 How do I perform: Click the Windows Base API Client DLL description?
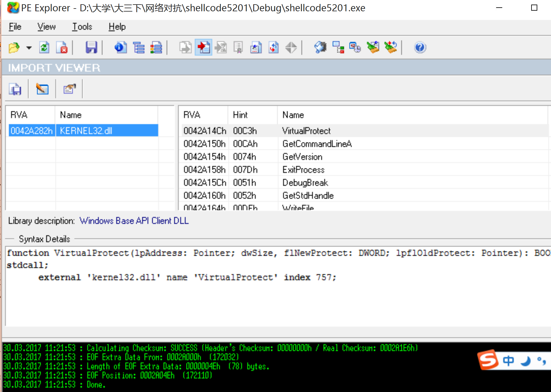pyautogui.click(x=134, y=221)
